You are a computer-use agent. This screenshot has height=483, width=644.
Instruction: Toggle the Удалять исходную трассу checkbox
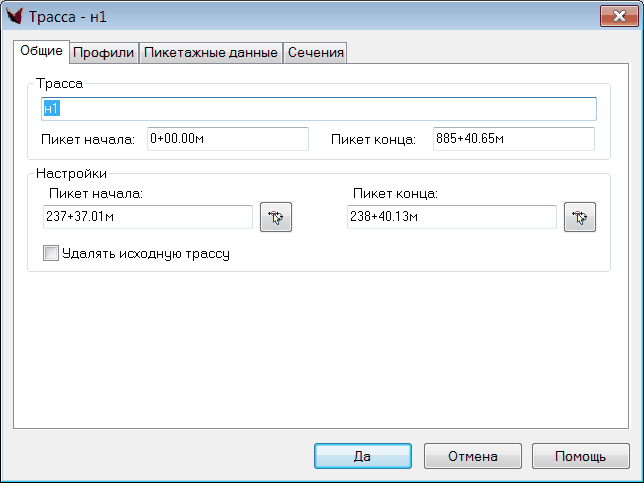[x=51, y=254]
